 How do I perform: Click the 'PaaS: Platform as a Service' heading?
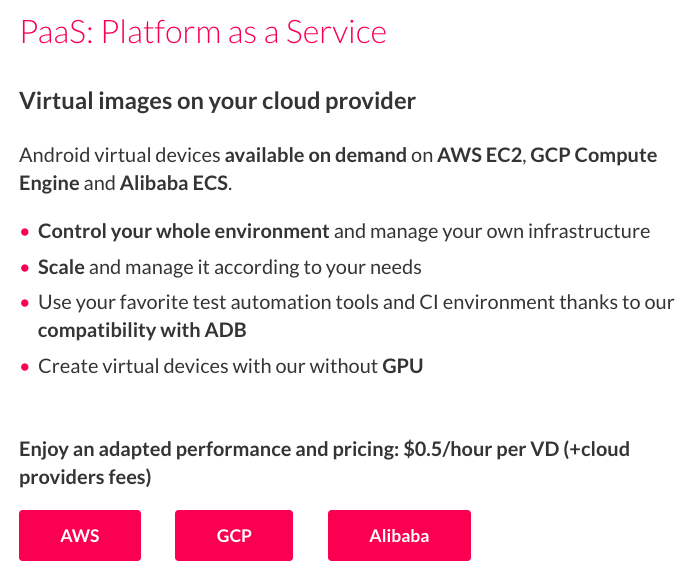point(203,32)
